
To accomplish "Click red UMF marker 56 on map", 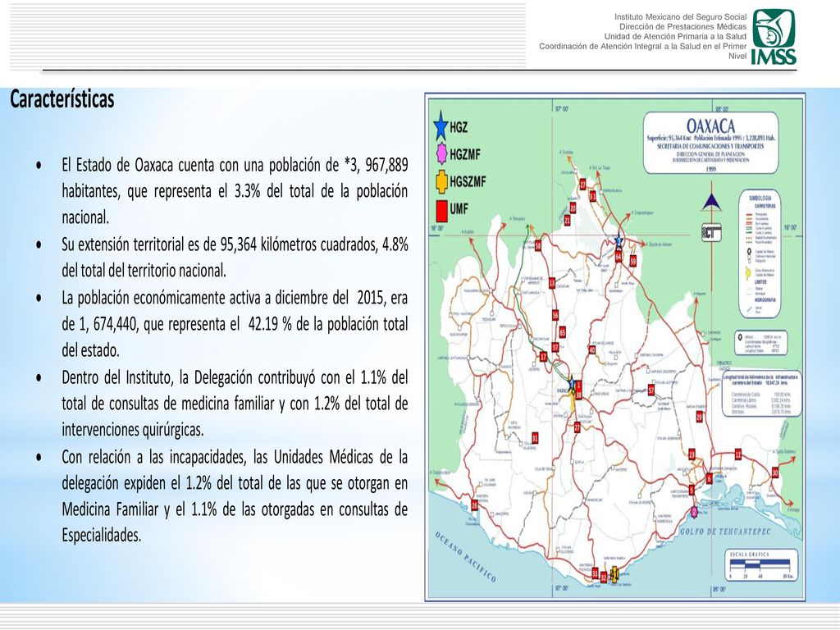I will 555,315.
